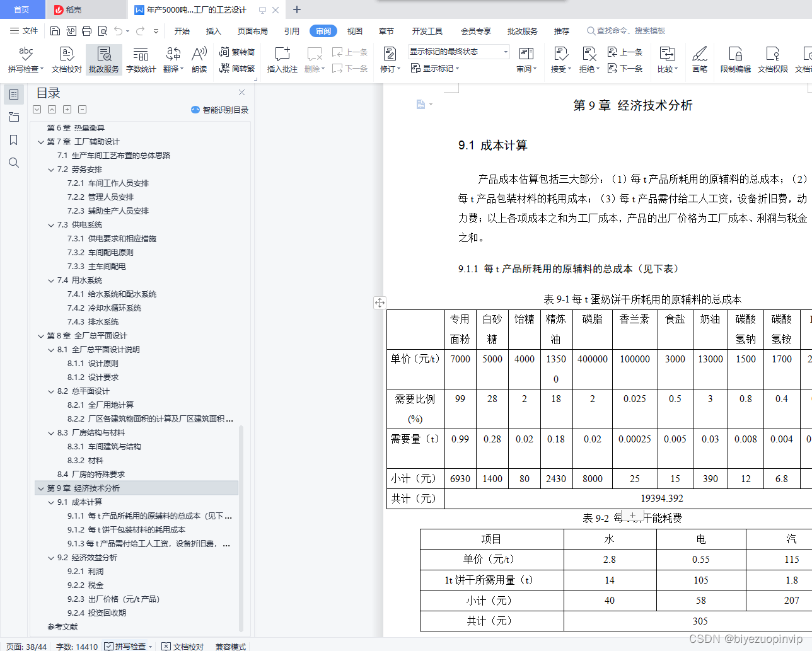Switch to the 开始 ribbon tab
Image resolution: width=812 pixels, height=651 pixels.
pos(182,31)
